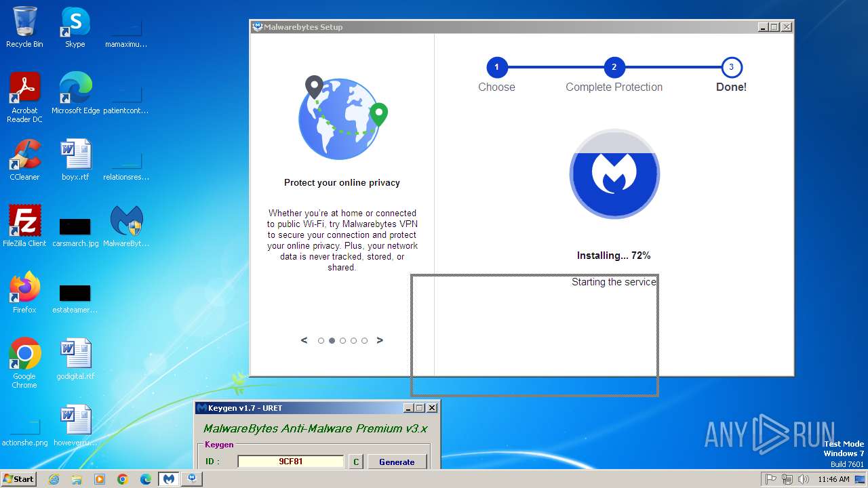Launch Firefox from the desktop

click(x=24, y=293)
